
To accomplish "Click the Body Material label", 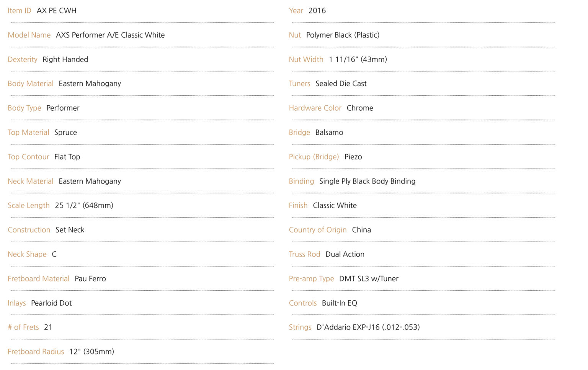I will tap(31, 84).
